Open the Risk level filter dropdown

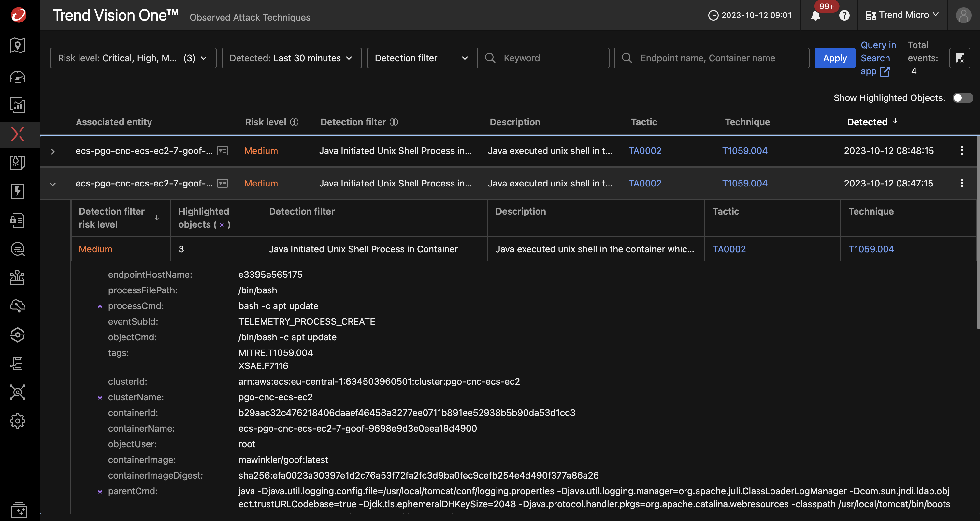[x=133, y=58]
